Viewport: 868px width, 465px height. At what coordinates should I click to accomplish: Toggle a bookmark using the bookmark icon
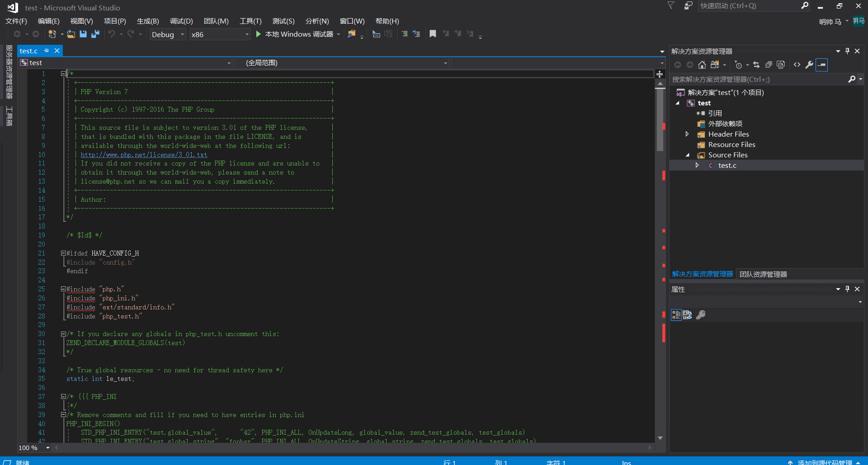[433, 33]
